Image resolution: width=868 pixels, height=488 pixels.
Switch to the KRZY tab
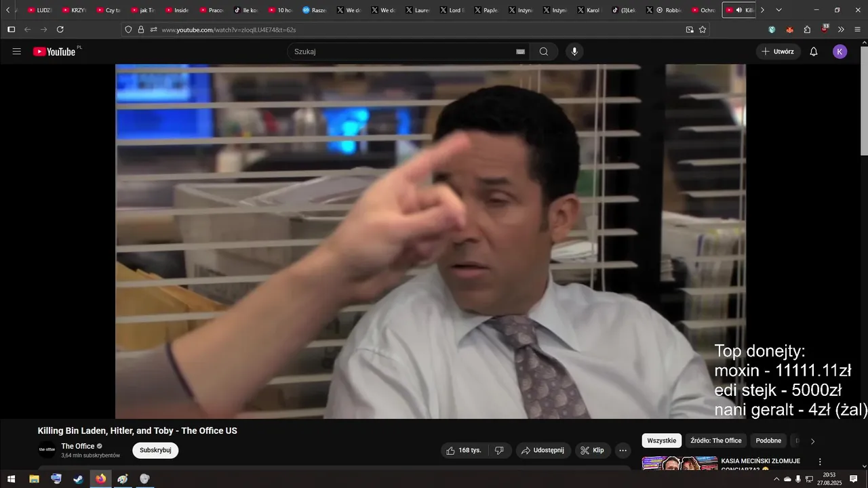point(74,10)
